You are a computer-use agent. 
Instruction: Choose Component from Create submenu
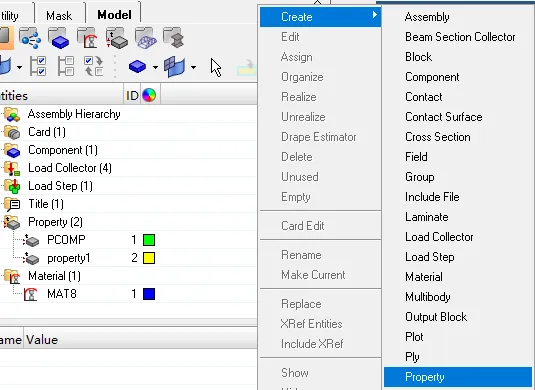click(432, 77)
